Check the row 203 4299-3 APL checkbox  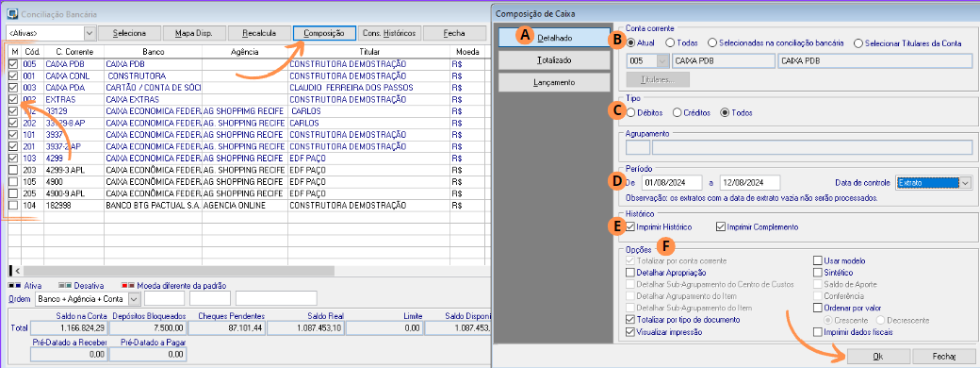[x=14, y=170]
